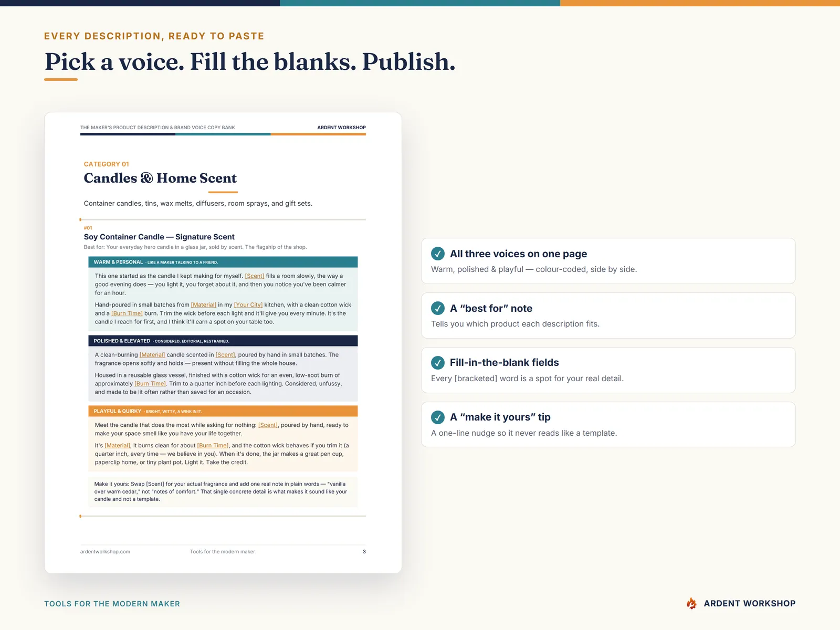Click the "#01" entry number

point(88,228)
